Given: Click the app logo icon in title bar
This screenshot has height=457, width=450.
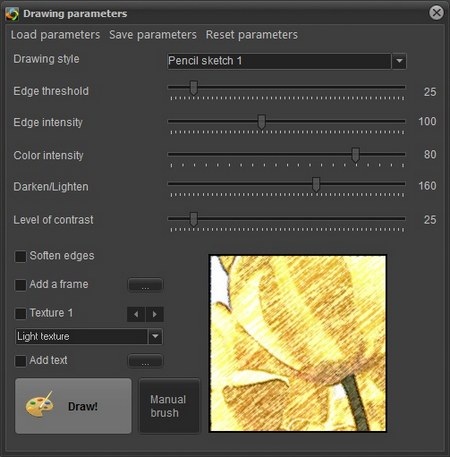Looking at the screenshot, I should tap(12, 14).
